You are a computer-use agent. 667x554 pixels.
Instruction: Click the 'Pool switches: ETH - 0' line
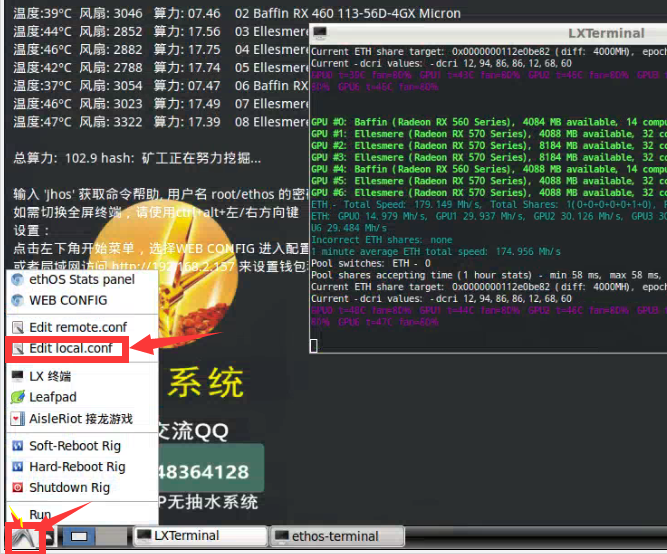click(371, 263)
